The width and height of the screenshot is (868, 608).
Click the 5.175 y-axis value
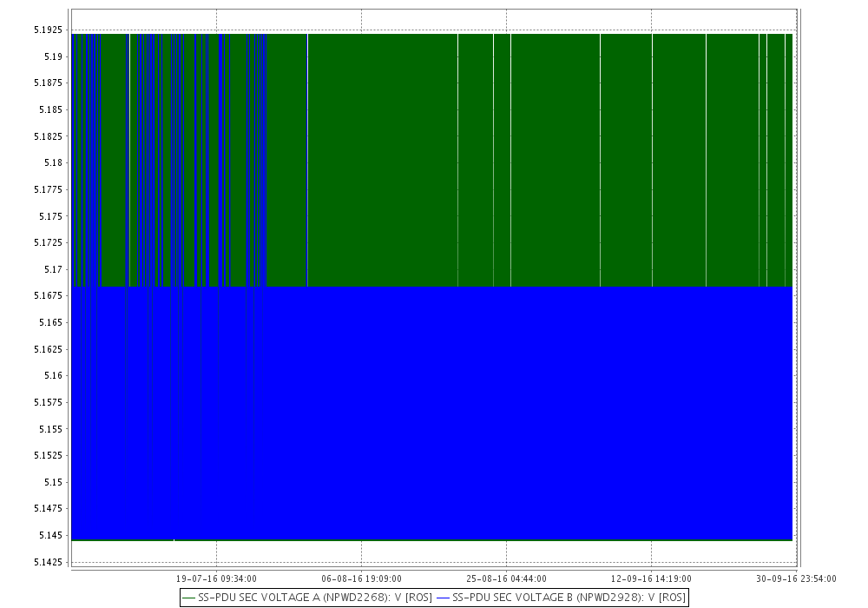coord(51,216)
